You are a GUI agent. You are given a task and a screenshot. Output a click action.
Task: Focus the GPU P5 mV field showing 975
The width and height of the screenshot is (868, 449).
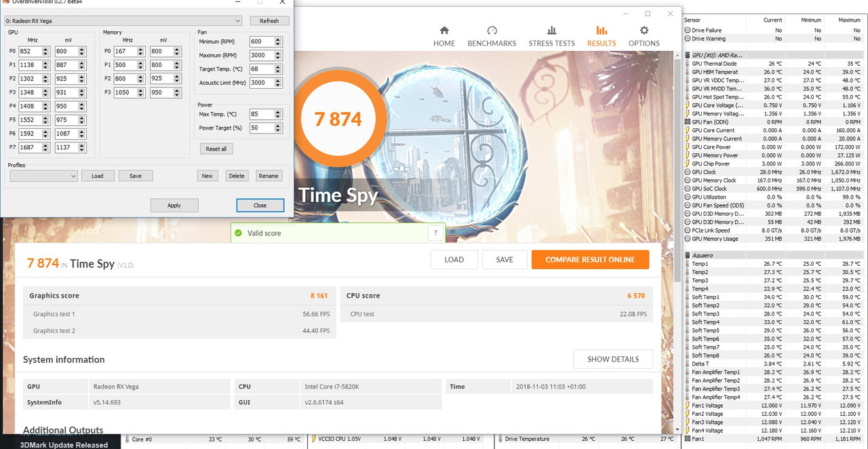tap(66, 120)
